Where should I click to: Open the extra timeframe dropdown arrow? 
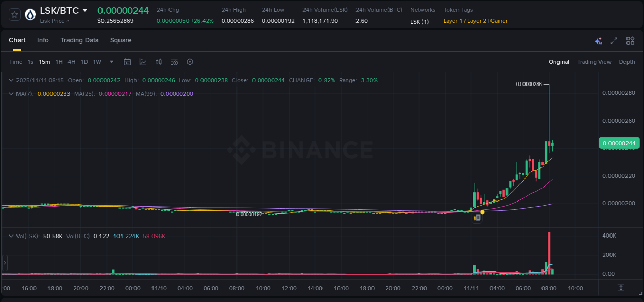point(111,62)
